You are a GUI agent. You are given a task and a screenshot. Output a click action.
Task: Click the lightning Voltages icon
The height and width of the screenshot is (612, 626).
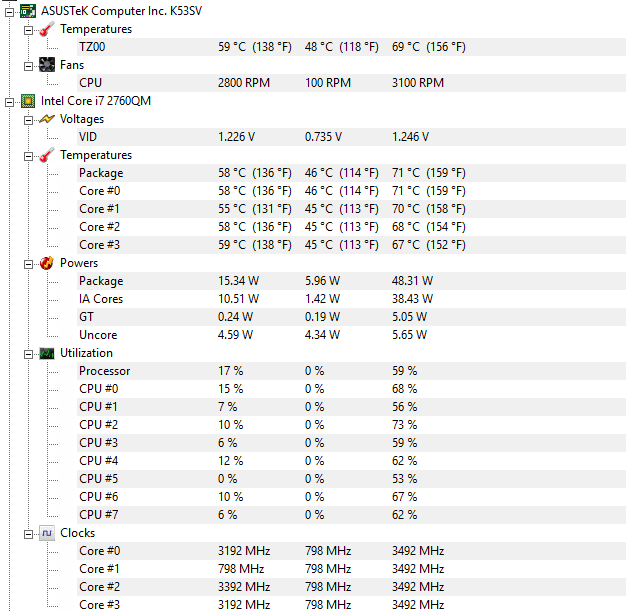[x=47, y=119]
